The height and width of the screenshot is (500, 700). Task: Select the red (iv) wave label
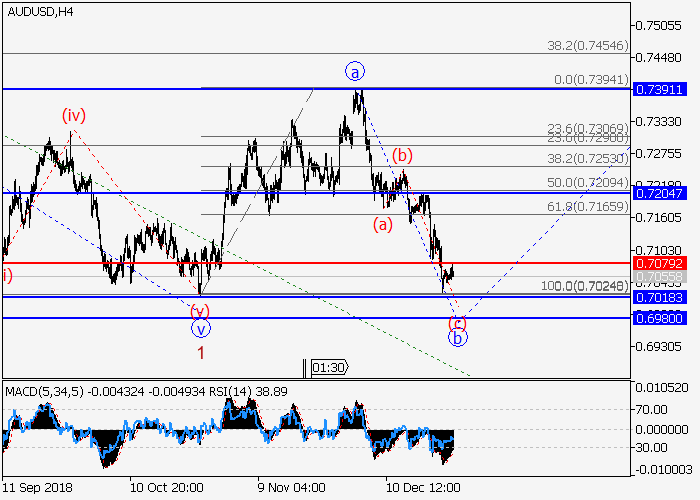point(72,116)
